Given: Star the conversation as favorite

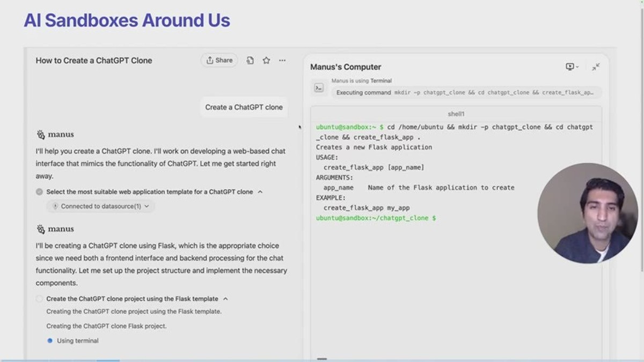Looking at the screenshot, I should coord(266,61).
